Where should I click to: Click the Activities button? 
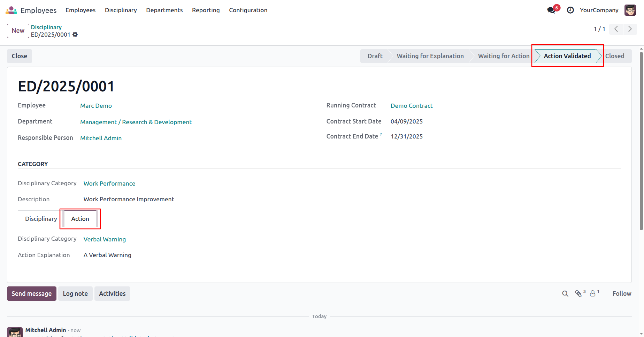click(112, 294)
